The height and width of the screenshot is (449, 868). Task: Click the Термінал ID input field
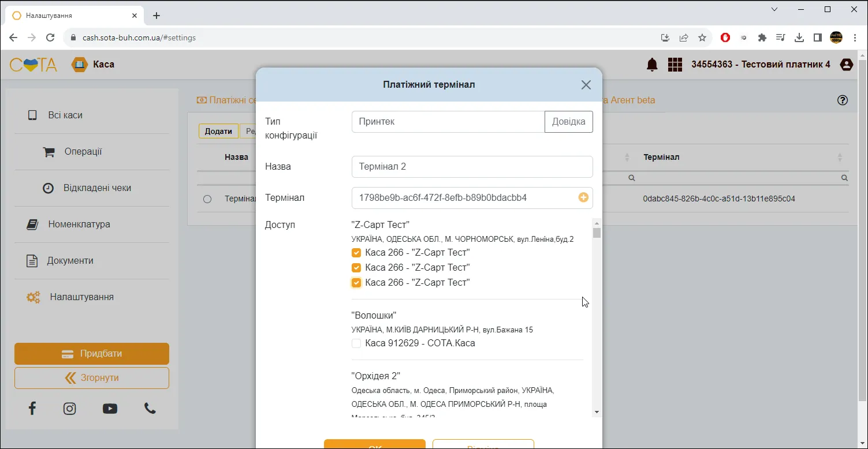(x=472, y=198)
